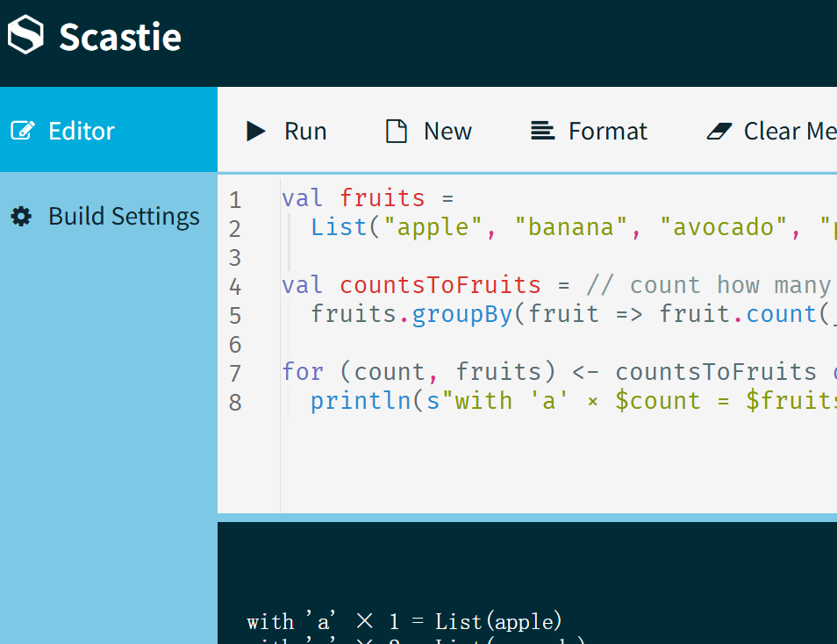Select the Editor tab in sidebar
Image resolution: width=837 pixels, height=644 pixels.
click(82, 129)
